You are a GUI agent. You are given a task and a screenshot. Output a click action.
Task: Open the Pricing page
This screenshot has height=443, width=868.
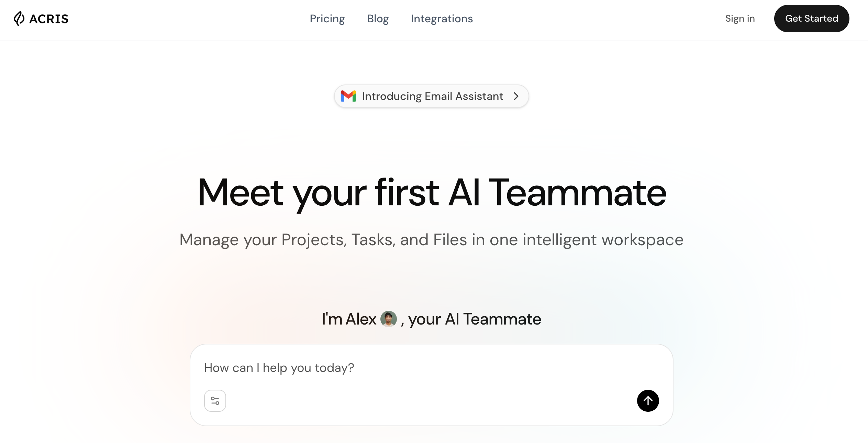[327, 19]
